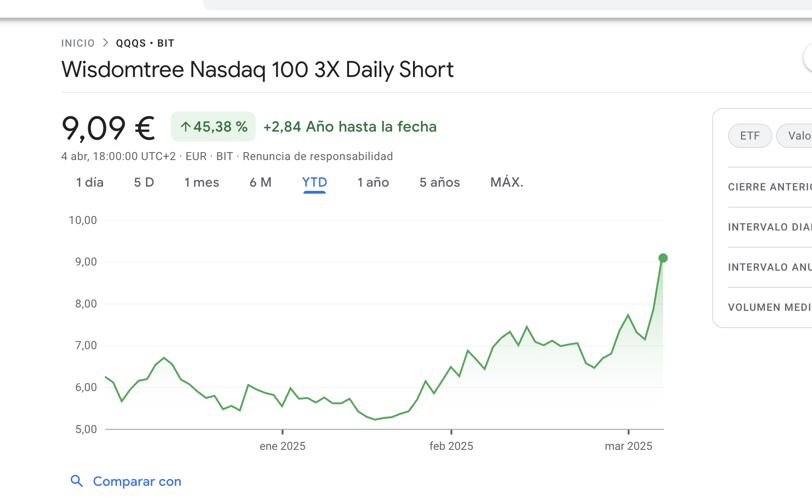Display the MÁX. time range
The image size is (812, 504).
click(506, 182)
